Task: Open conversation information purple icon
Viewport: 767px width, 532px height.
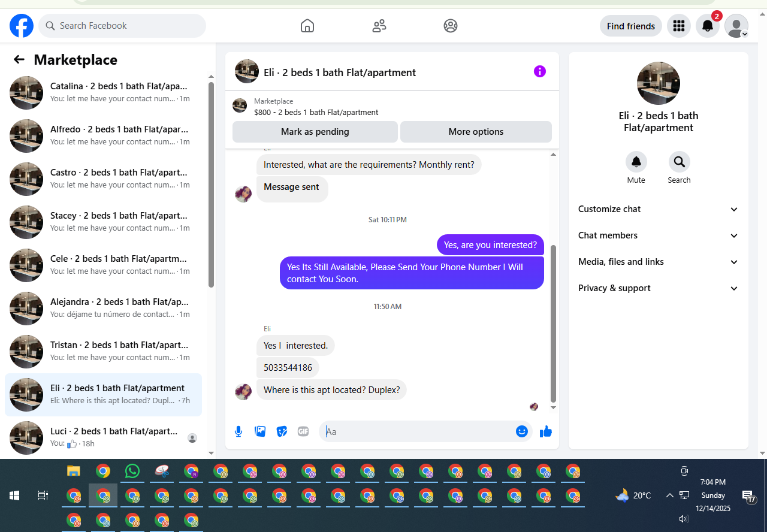Action: pos(540,71)
